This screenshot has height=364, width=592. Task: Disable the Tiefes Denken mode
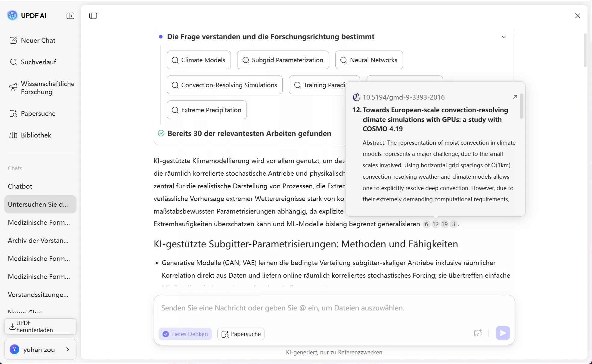point(185,334)
